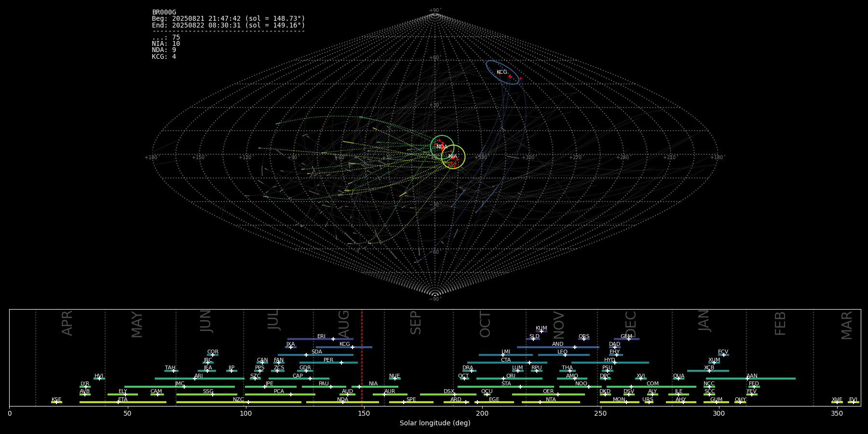
Task: Click the NDA radiant label on sky map
Action: tap(442, 147)
